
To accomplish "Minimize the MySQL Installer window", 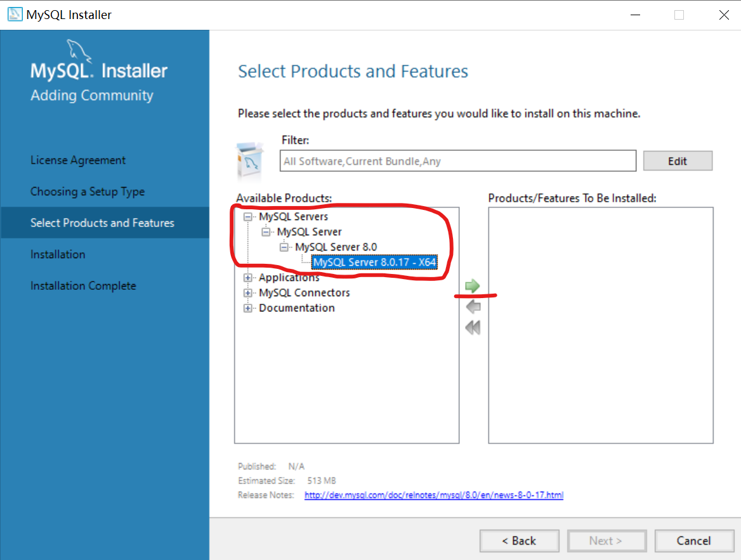I will (635, 15).
